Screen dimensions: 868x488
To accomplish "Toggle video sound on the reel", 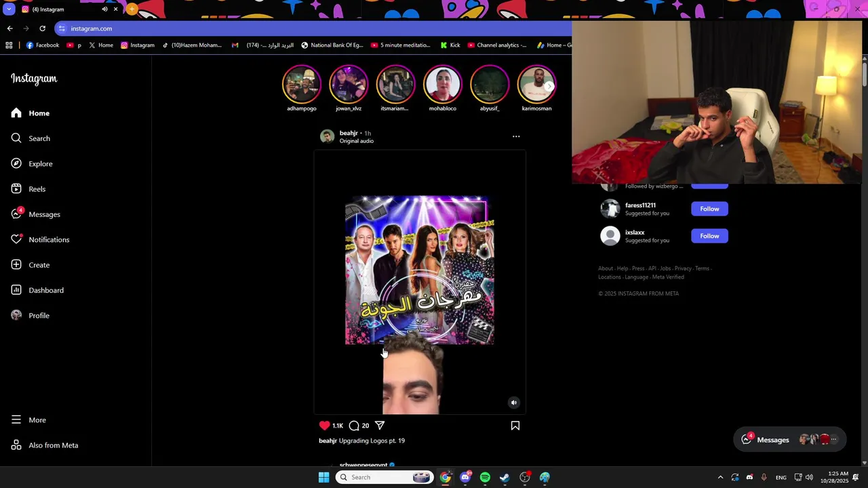I will [x=514, y=403].
